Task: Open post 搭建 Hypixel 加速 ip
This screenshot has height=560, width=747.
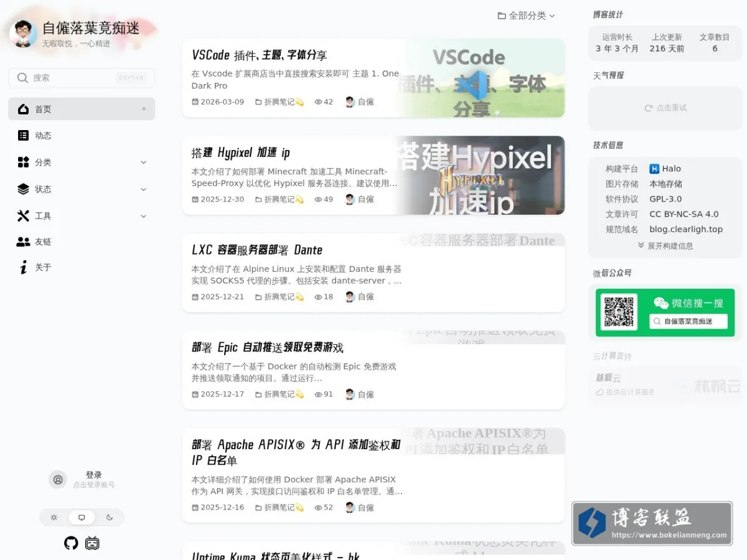Action: [x=240, y=152]
